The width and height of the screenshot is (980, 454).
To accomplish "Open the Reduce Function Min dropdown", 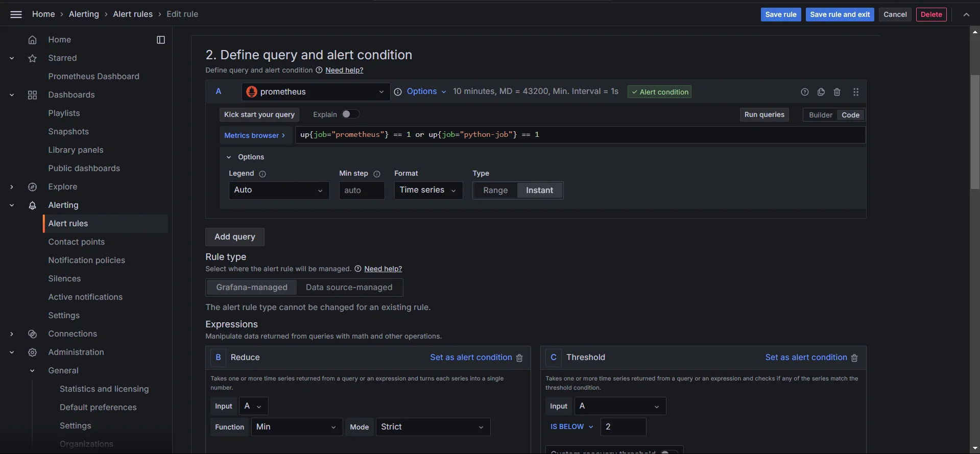I will click(x=296, y=427).
